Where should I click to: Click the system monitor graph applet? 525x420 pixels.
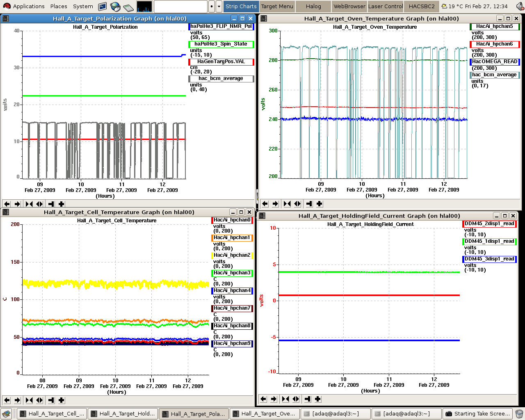coord(144,6)
